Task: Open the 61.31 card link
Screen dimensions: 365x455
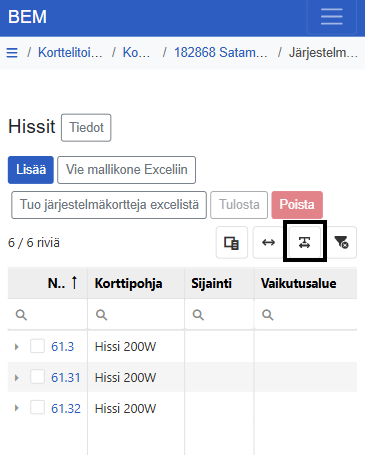Action: pyautogui.click(x=66, y=378)
